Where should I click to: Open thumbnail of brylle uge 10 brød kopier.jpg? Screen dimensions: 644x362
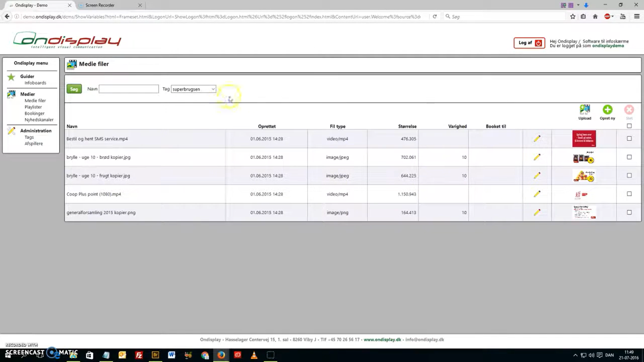[x=584, y=157]
